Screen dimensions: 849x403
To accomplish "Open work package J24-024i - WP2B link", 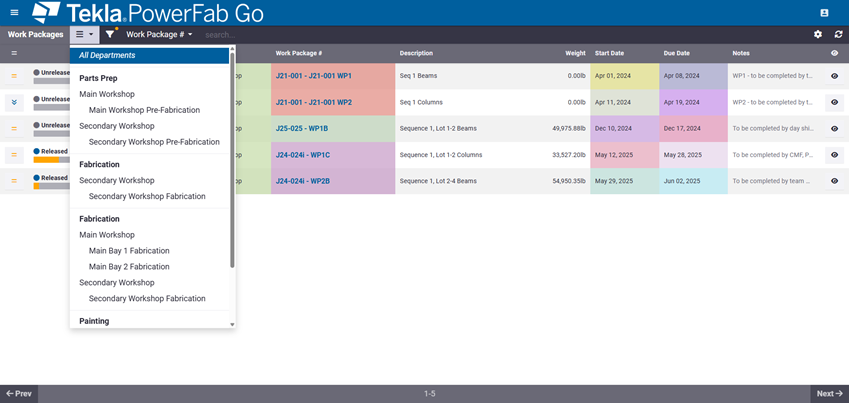I will pos(303,181).
